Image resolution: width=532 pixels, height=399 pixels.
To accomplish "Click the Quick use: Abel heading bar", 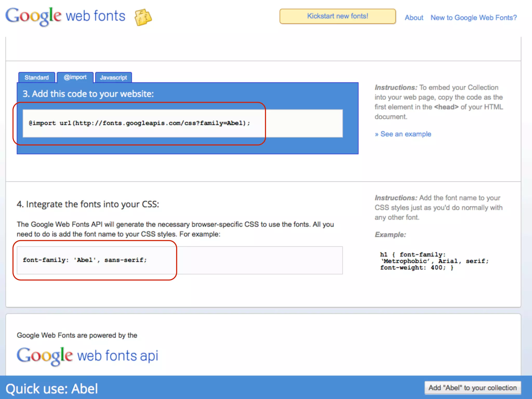I will pyautogui.click(x=52, y=389).
